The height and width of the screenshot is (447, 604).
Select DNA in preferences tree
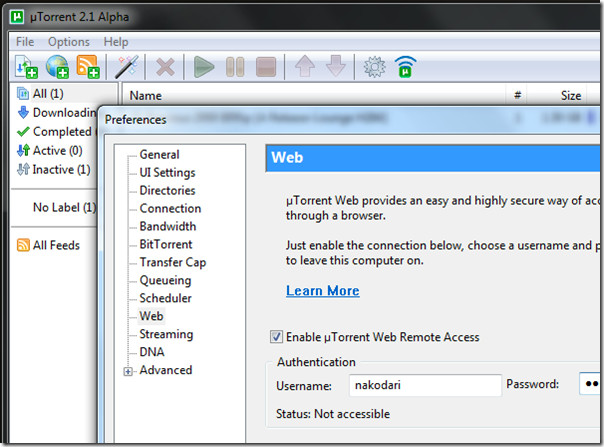tap(152, 352)
